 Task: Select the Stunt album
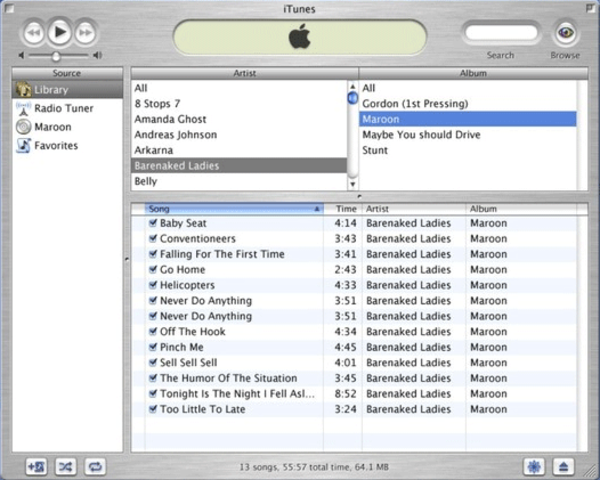[x=468, y=150]
